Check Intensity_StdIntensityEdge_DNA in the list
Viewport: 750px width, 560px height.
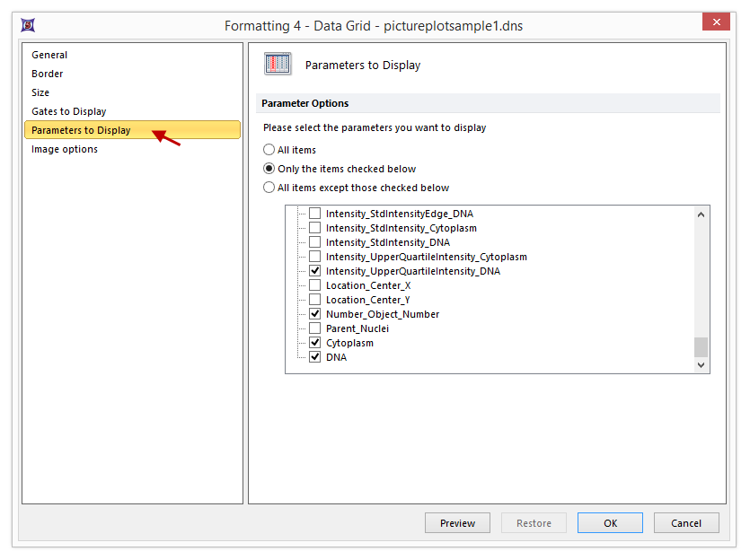coord(314,214)
